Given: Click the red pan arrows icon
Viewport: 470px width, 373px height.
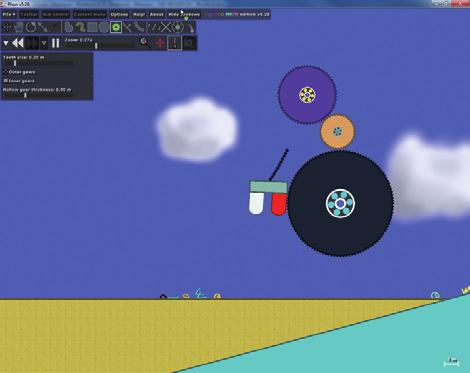Looking at the screenshot, I should pyautogui.click(x=160, y=43).
